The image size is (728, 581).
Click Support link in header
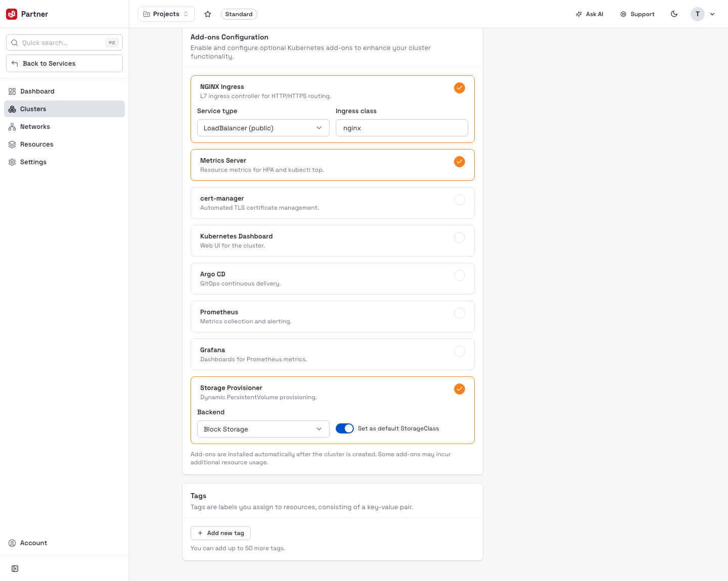tap(638, 14)
